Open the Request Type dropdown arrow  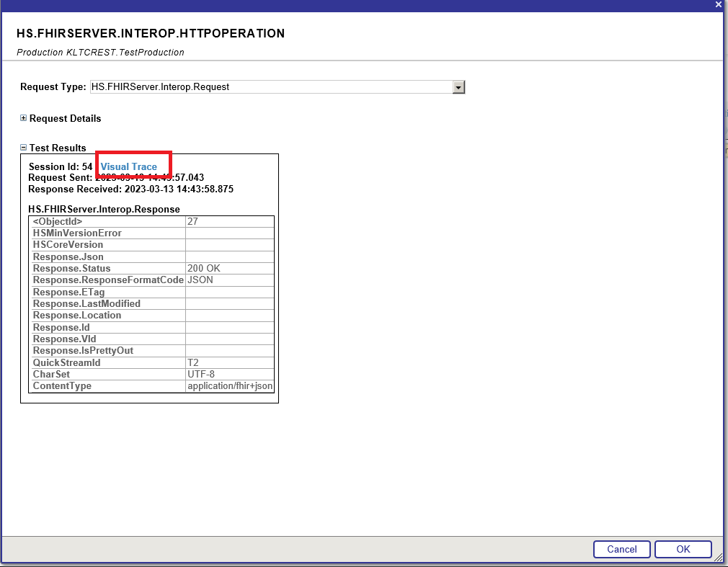458,87
